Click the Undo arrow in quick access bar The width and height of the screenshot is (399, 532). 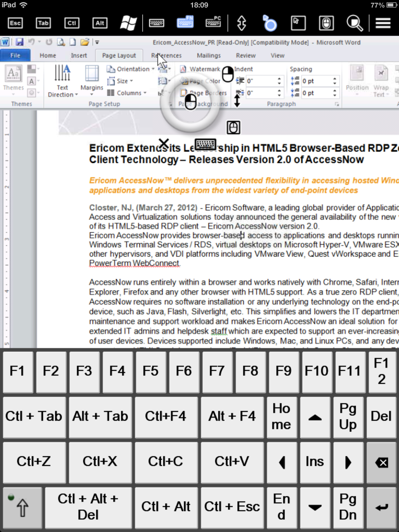(x=31, y=42)
